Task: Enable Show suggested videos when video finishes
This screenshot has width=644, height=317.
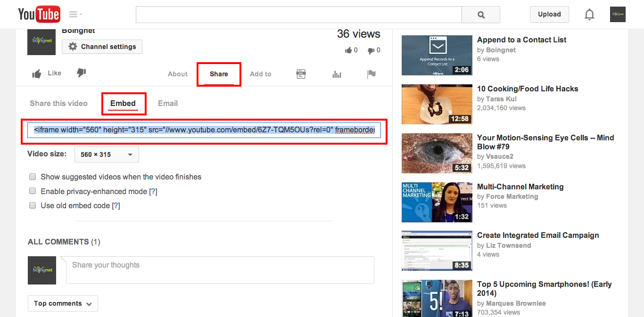Action: coord(33,177)
